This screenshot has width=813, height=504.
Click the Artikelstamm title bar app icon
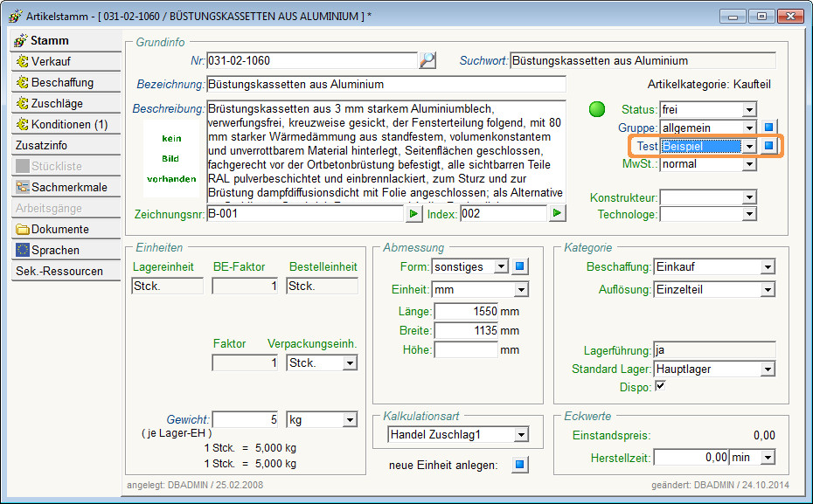click(16, 16)
